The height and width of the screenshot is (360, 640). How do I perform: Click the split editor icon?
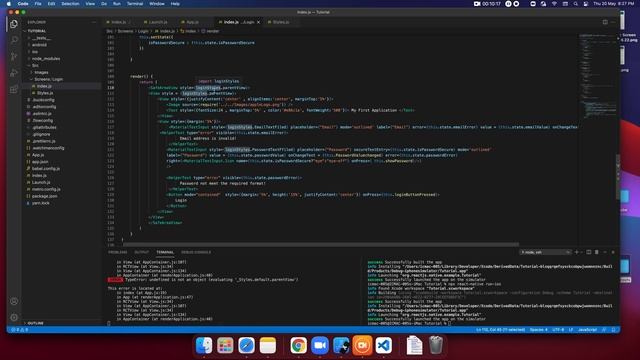pyautogui.click(x=605, y=22)
